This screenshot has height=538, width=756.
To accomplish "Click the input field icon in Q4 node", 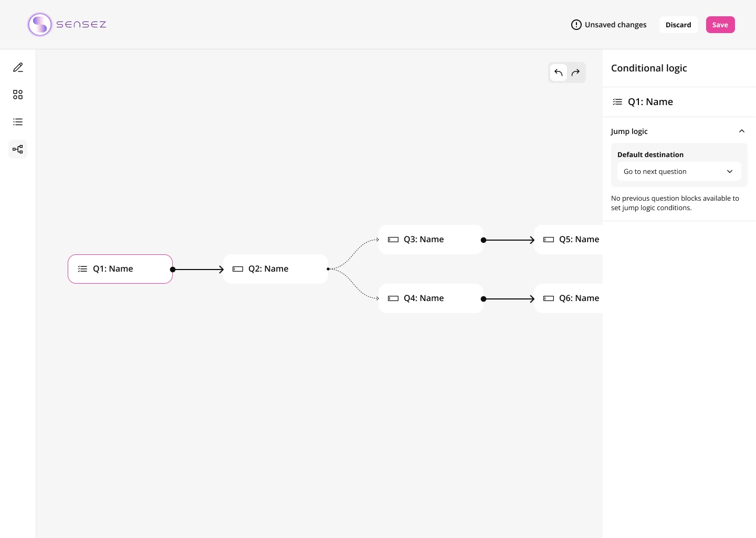I will click(x=393, y=298).
